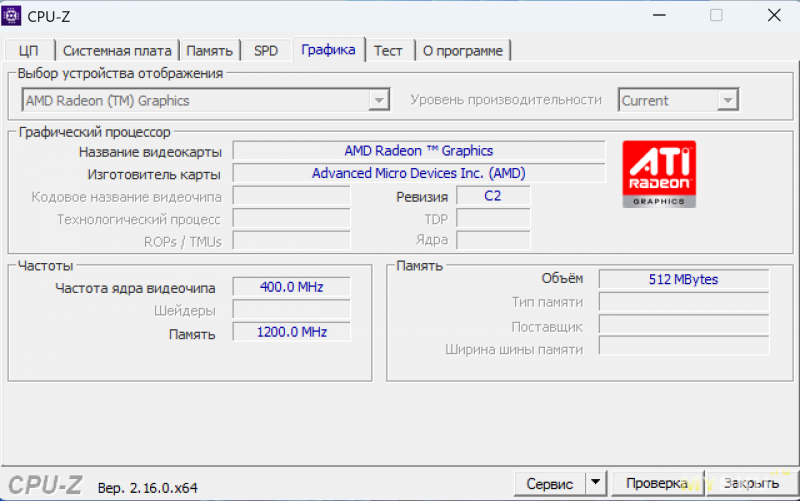Click the Сервис button
800x501 pixels.
pos(549,483)
